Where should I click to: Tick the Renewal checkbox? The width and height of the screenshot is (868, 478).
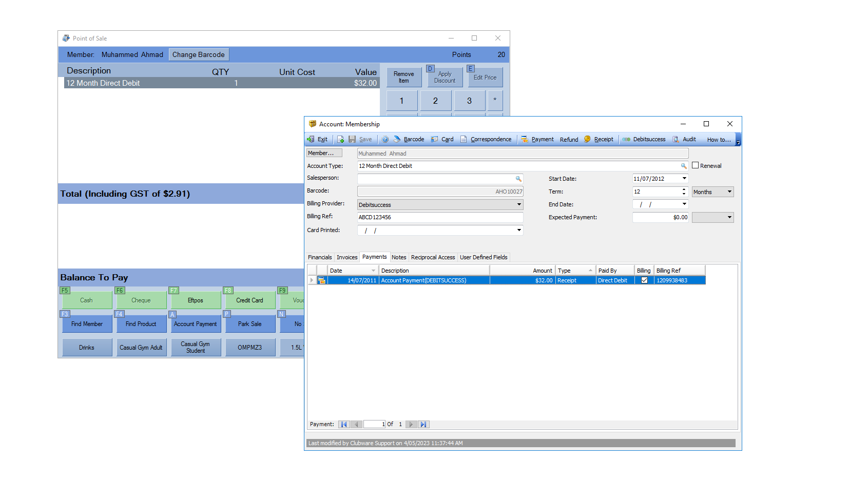tap(696, 165)
